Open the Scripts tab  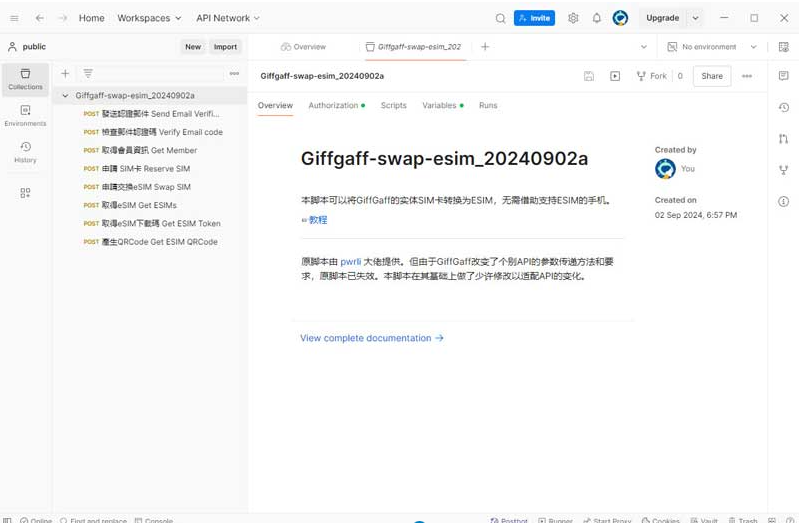(394, 106)
